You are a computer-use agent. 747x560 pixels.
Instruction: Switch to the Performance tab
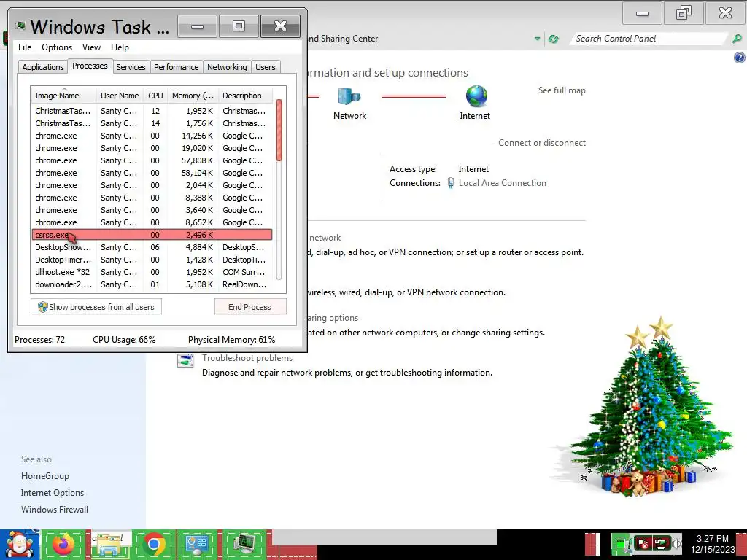click(x=176, y=67)
